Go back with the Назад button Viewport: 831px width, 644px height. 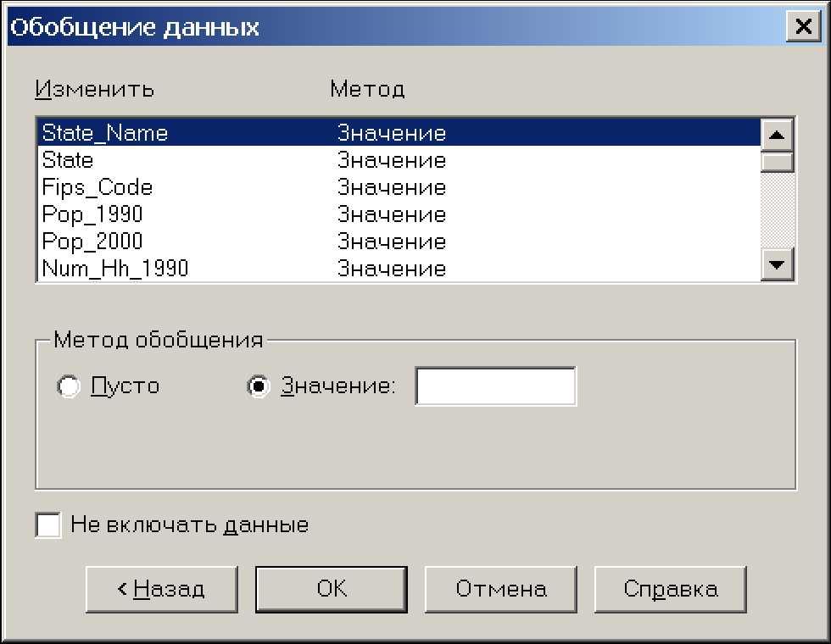161,589
